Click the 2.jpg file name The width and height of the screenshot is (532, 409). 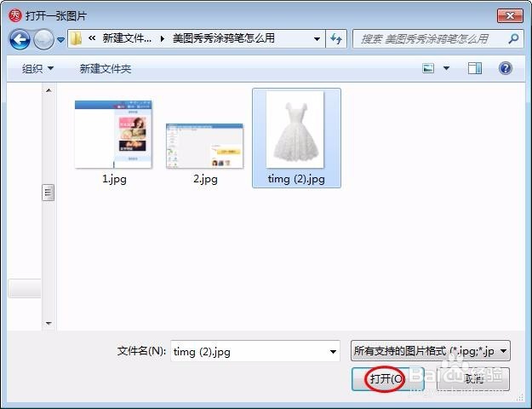tap(205, 179)
